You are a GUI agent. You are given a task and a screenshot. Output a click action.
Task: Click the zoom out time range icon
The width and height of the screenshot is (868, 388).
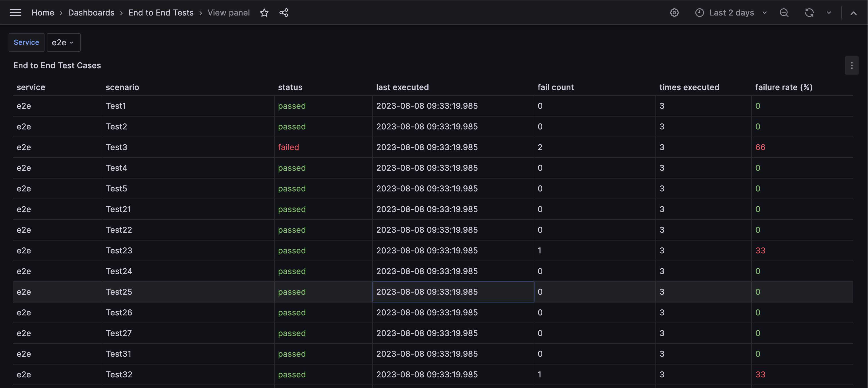click(x=784, y=13)
